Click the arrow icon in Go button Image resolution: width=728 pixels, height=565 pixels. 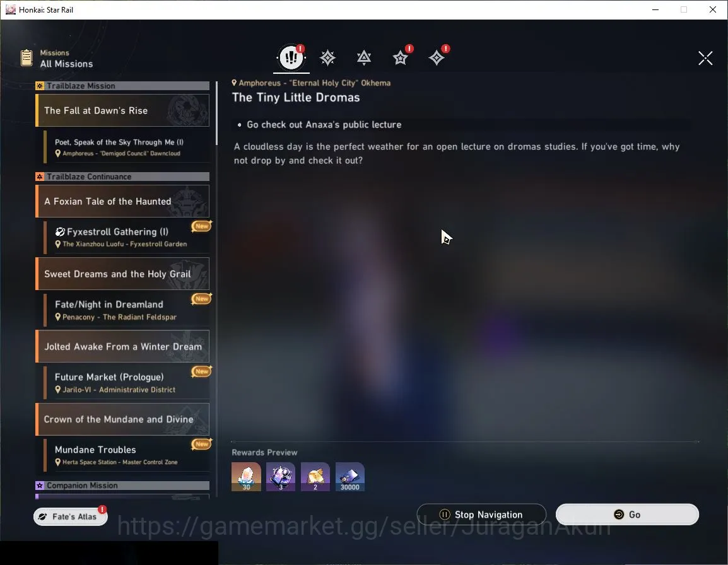(x=619, y=515)
